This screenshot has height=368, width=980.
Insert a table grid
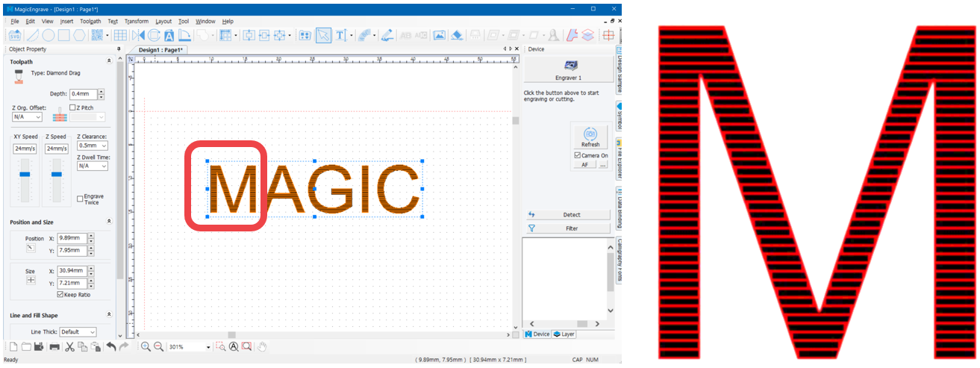click(x=120, y=35)
